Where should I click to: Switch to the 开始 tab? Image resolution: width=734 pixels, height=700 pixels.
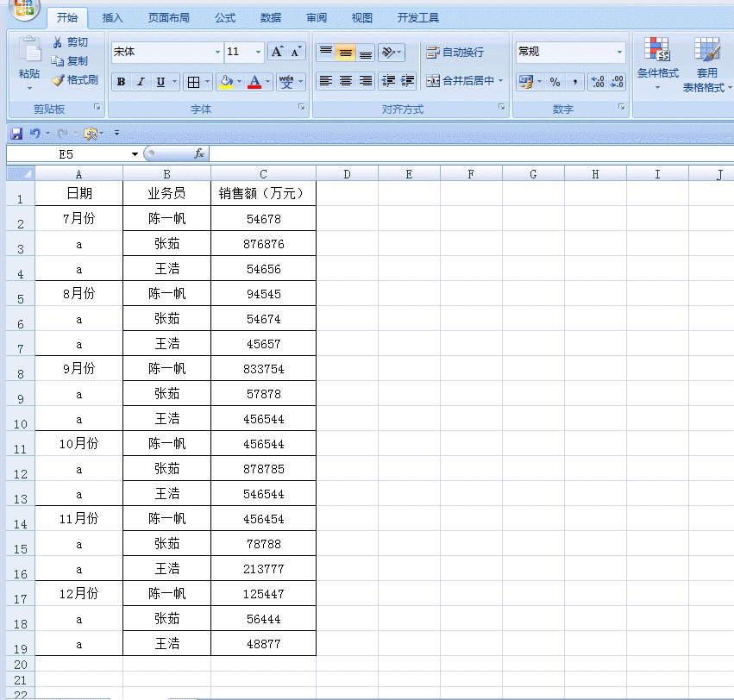(67, 18)
